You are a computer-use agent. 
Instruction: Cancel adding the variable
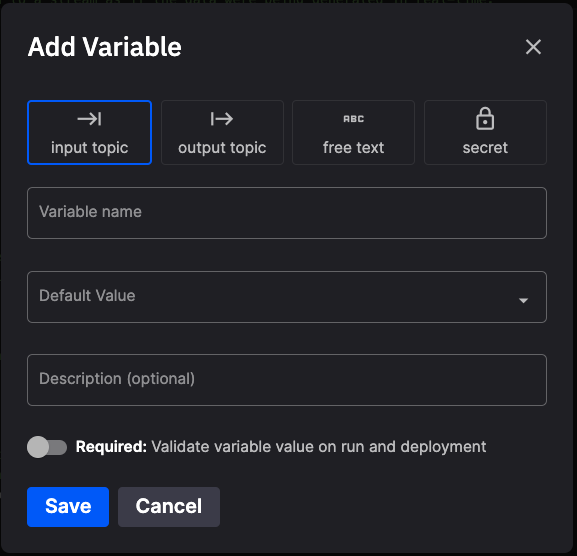point(169,507)
